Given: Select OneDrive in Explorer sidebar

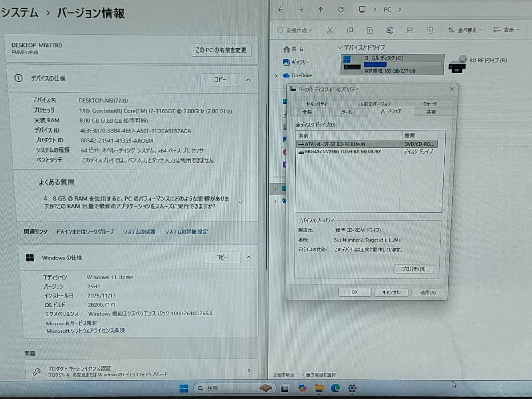Looking at the screenshot, I should point(297,75).
